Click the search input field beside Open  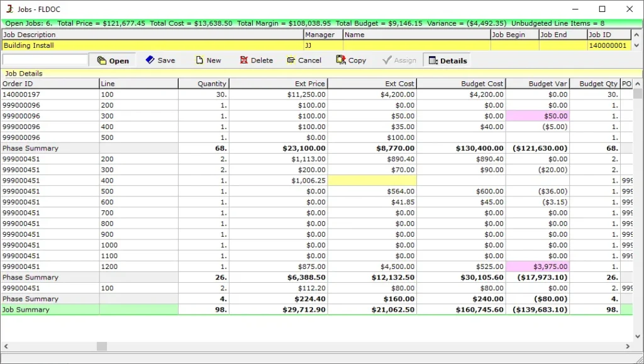click(45, 60)
